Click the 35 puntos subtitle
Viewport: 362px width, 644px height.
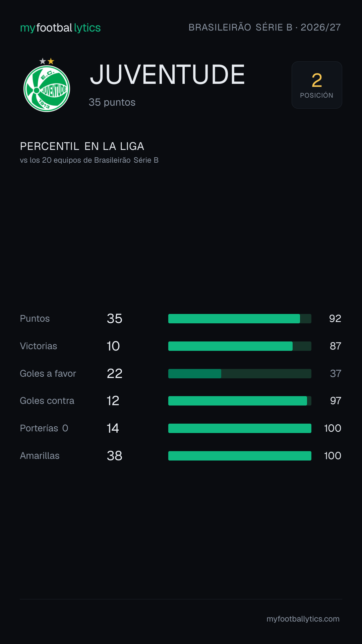112,102
